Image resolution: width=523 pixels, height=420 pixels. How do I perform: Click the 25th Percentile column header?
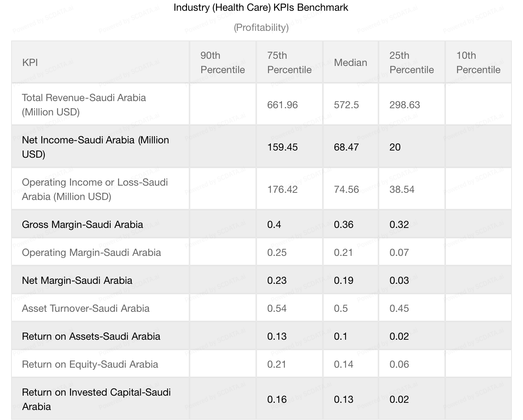411,62
